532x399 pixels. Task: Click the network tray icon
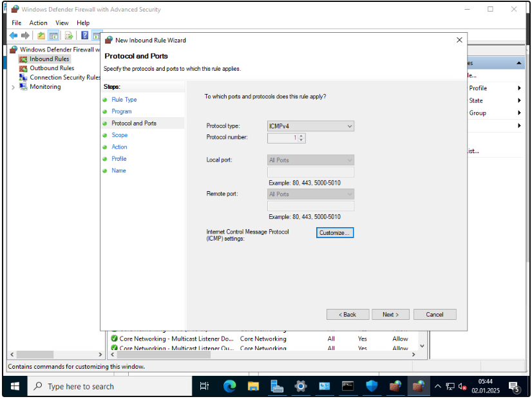450,387
